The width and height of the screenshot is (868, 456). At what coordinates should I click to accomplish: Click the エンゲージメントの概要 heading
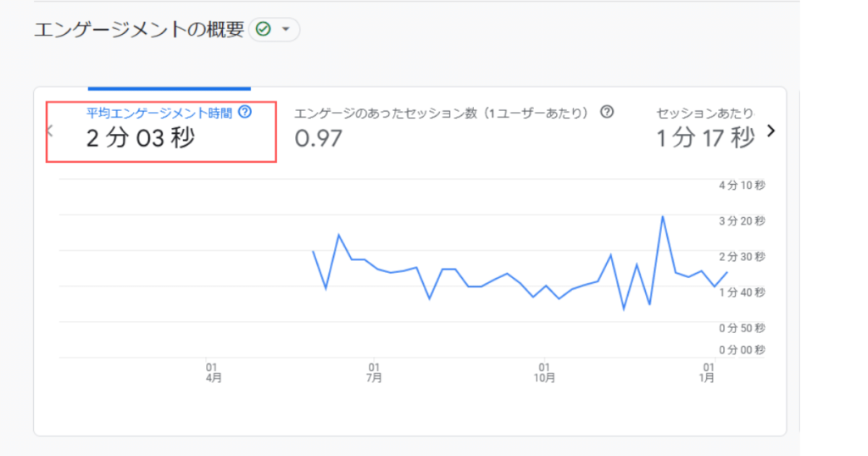tap(139, 30)
